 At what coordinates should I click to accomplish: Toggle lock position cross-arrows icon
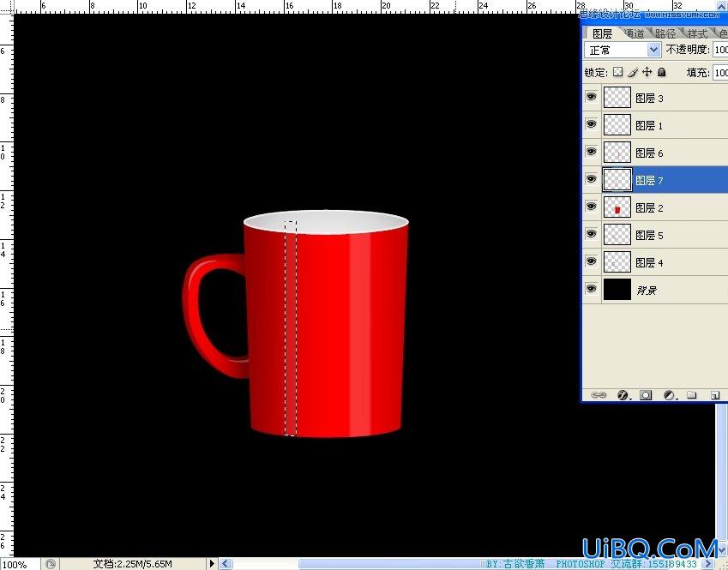(x=647, y=72)
